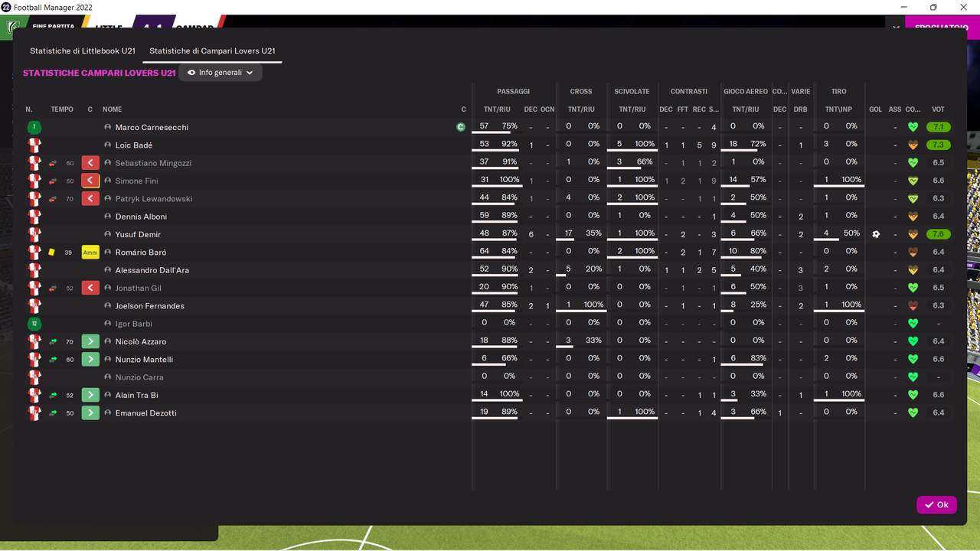Click the goal ball icon for Yusuf Demir
The image size is (980, 551).
click(x=876, y=234)
